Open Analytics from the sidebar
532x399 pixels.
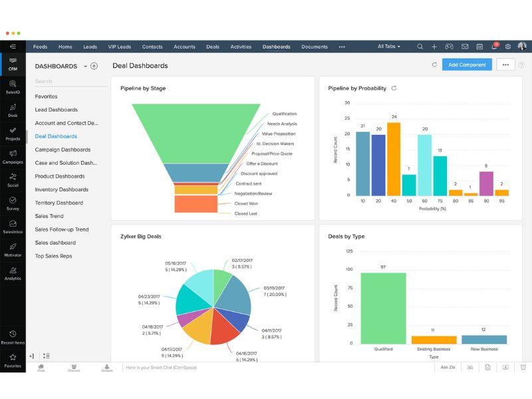tap(13, 273)
